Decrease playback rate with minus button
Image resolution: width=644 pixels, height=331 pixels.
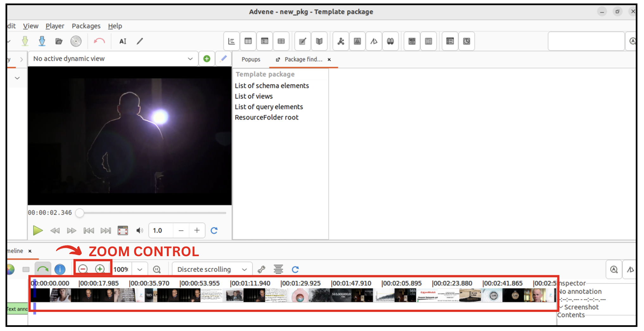coord(181,230)
